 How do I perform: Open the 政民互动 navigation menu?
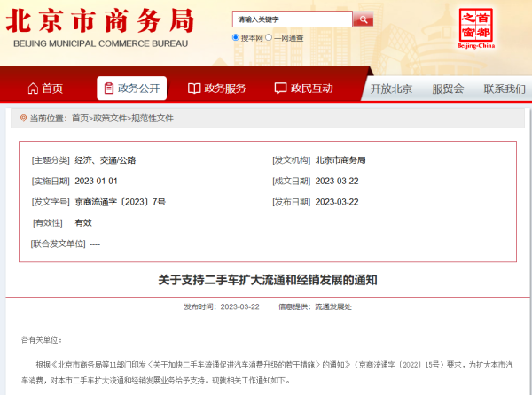[311, 89]
